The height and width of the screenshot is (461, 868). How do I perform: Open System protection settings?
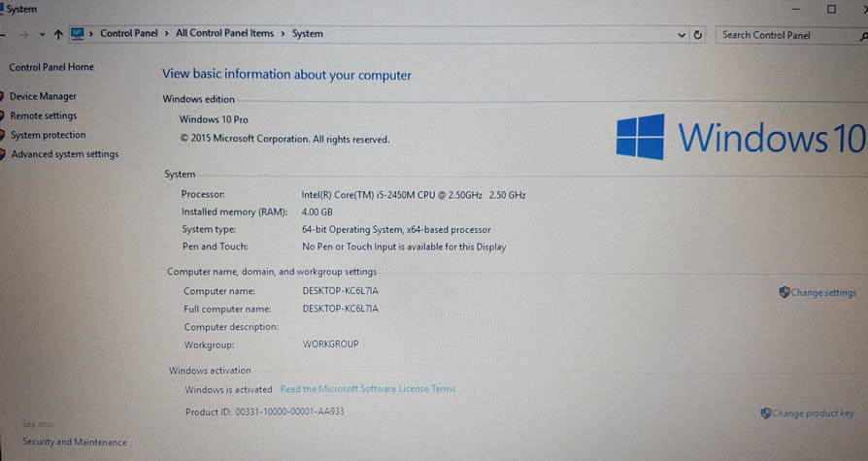pyautogui.click(x=49, y=135)
